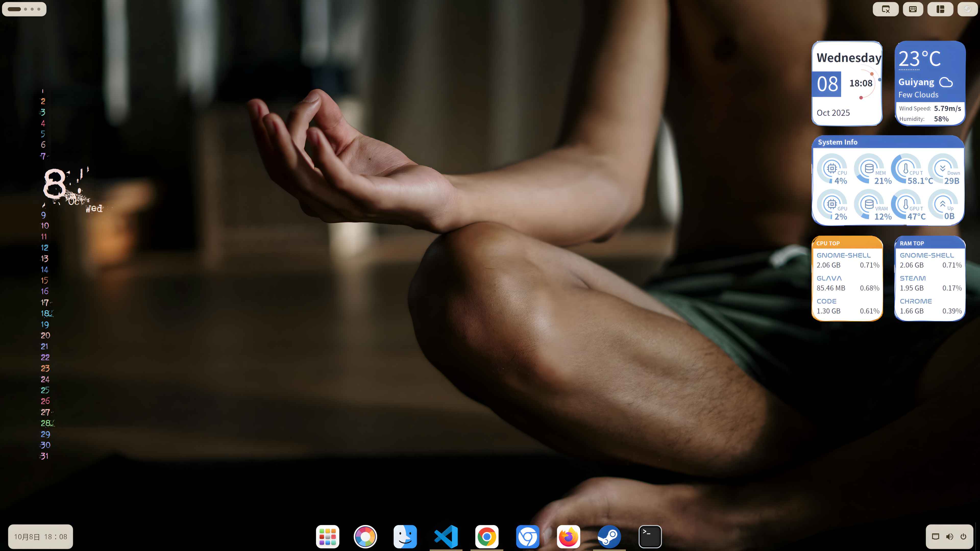
Task: Click the Guiyang city name in weather widget
Action: coord(916,82)
